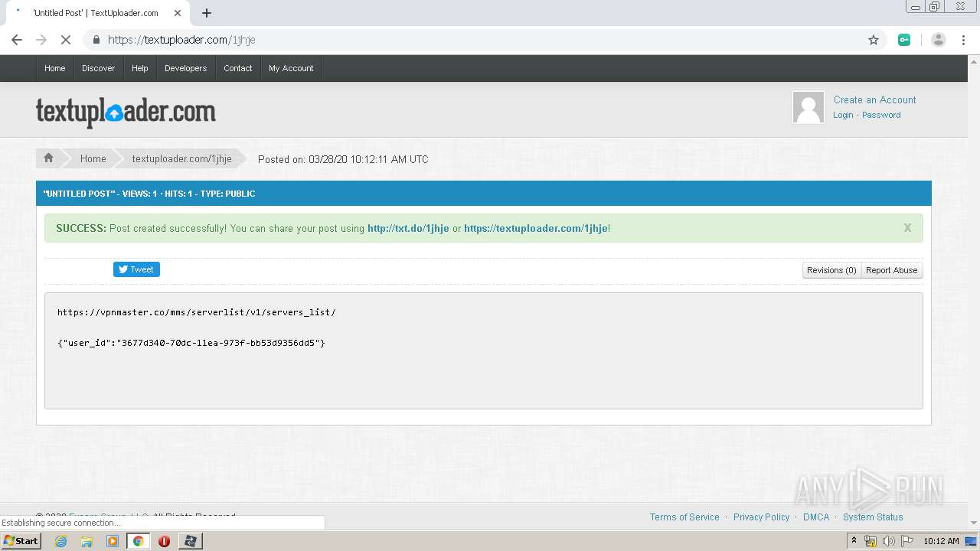
Task: Dismiss the success message with X
Action: tap(907, 228)
